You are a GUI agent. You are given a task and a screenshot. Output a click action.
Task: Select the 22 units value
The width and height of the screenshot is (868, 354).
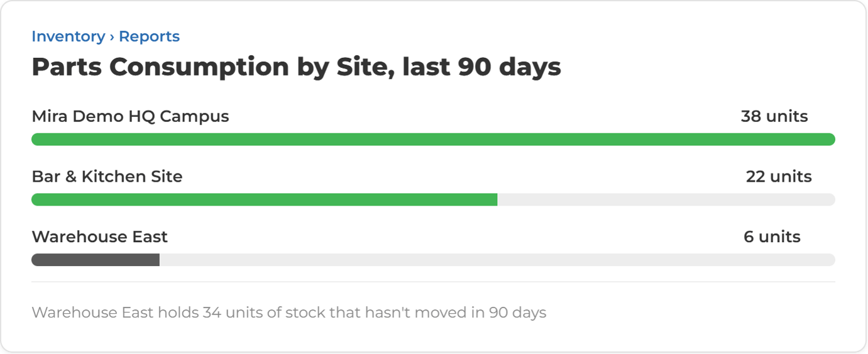[x=779, y=177]
